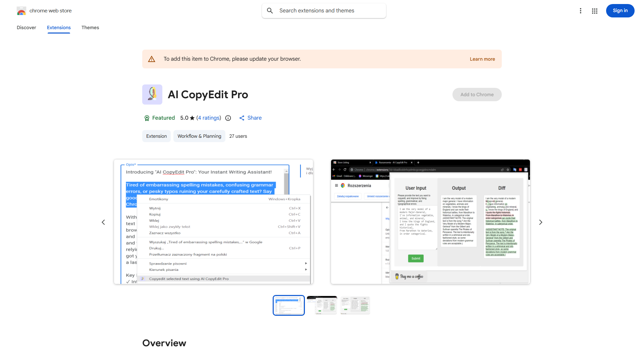Open the three-dot more options menu
This screenshot has width=644, height=362.
click(581, 11)
